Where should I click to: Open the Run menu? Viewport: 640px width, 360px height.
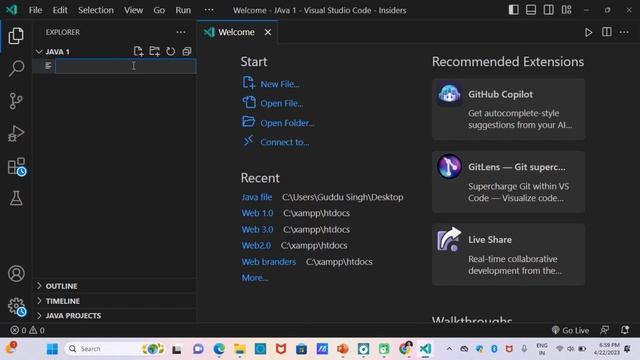click(183, 10)
